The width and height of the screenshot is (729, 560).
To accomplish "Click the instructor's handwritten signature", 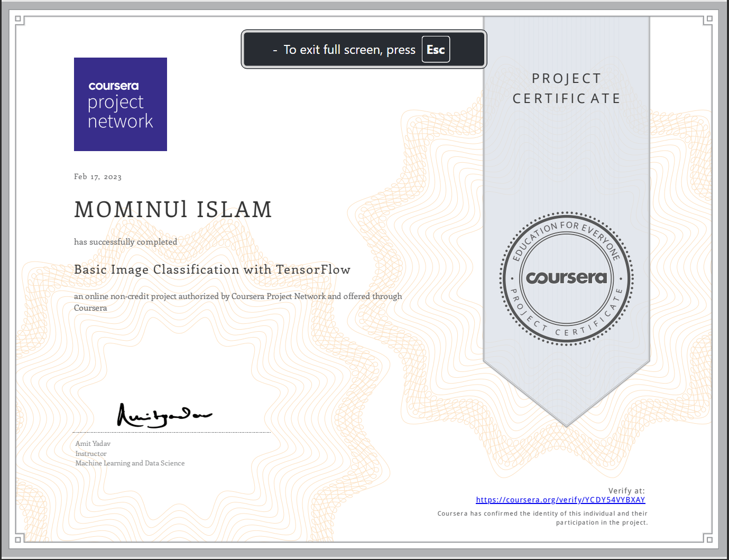I will pyautogui.click(x=163, y=415).
